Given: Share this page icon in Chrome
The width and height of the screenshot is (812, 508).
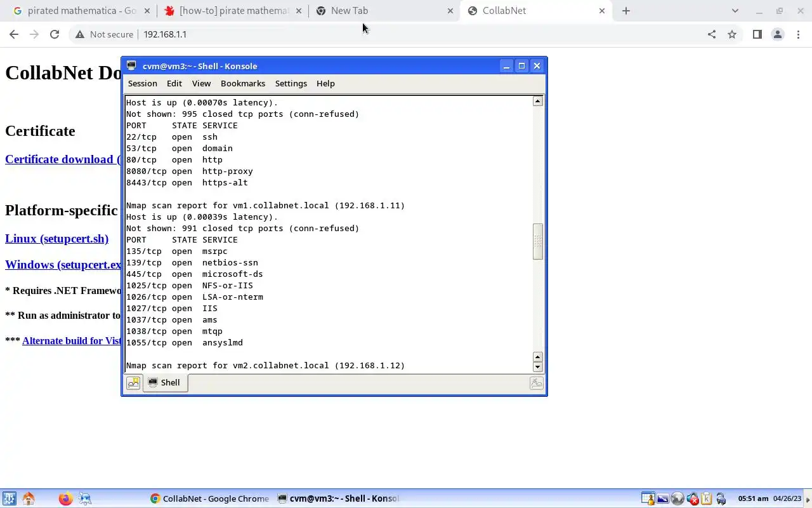Looking at the screenshot, I should pyautogui.click(x=712, y=34).
